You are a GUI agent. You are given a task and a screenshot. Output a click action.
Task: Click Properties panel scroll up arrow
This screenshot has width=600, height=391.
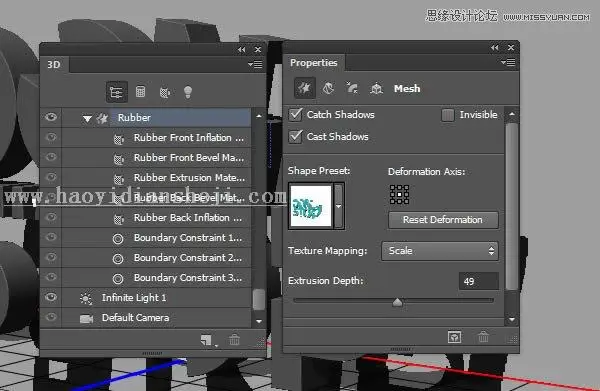512,114
